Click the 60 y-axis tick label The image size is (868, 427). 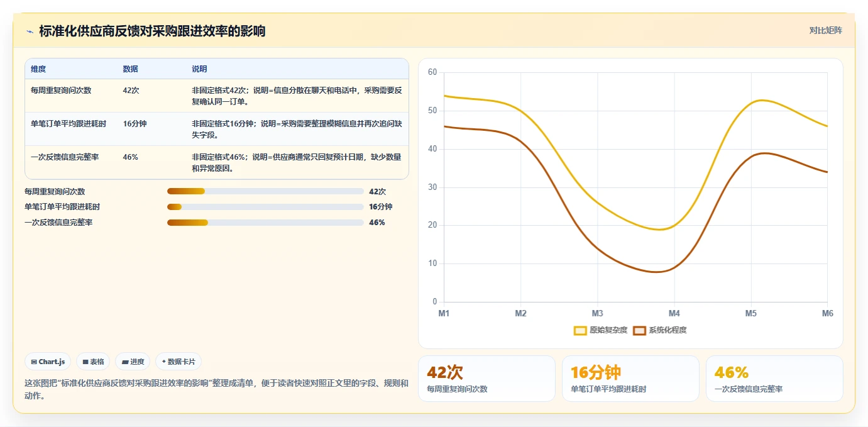pyautogui.click(x=432, y=72)
